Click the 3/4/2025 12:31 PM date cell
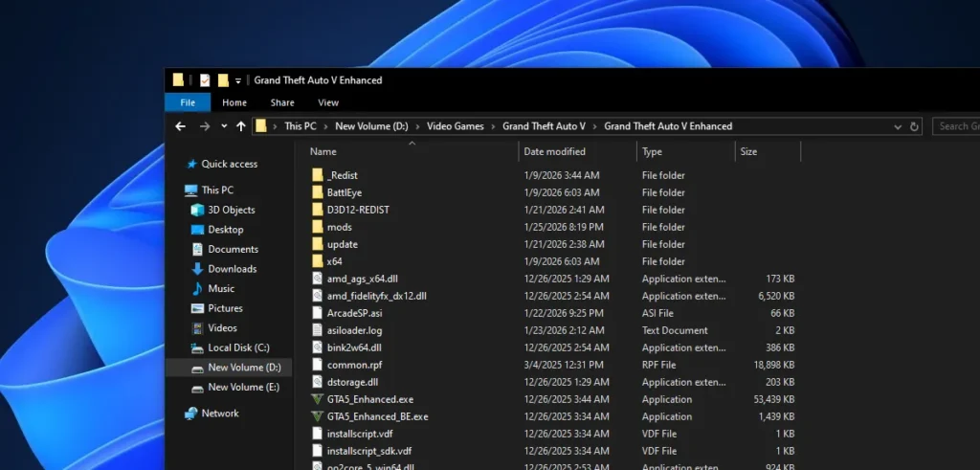 [564, 365]
